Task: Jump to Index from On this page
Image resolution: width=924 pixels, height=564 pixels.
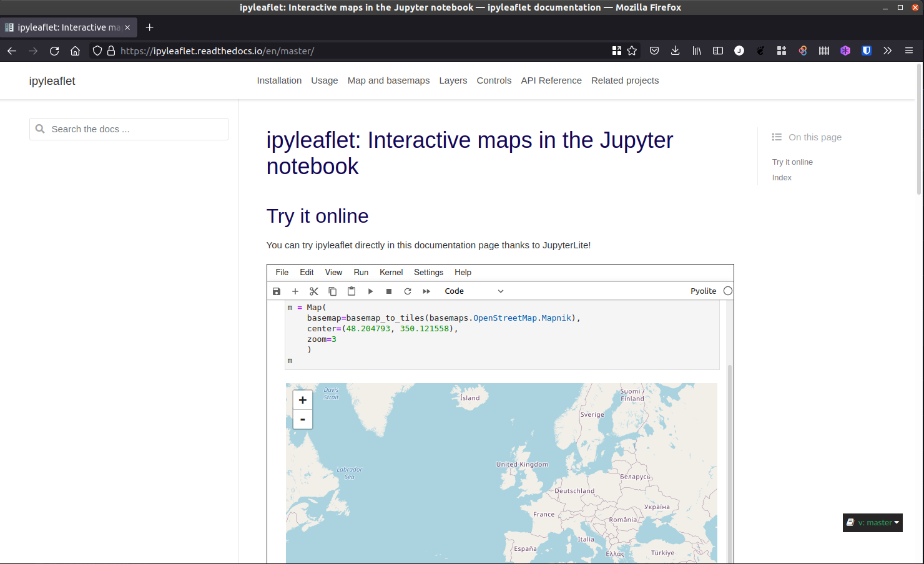Action: coord(782,178)
